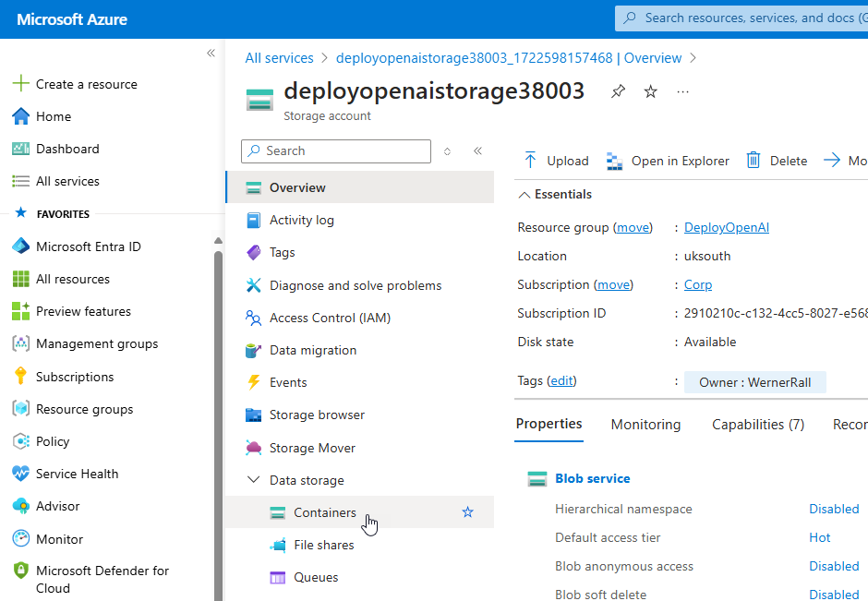Click the All resources grid icon

click(20, 279)
